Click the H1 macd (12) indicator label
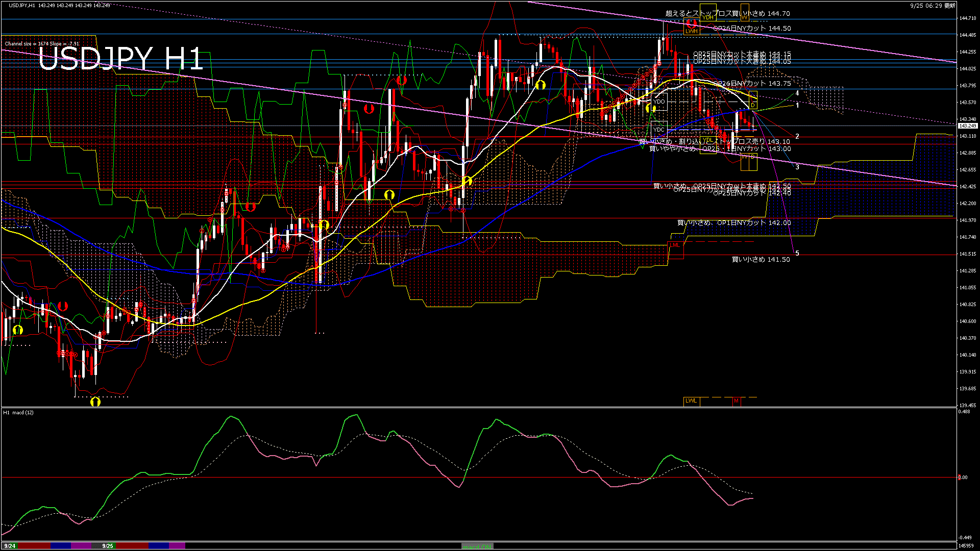980x551 pixels. (18, 412)
